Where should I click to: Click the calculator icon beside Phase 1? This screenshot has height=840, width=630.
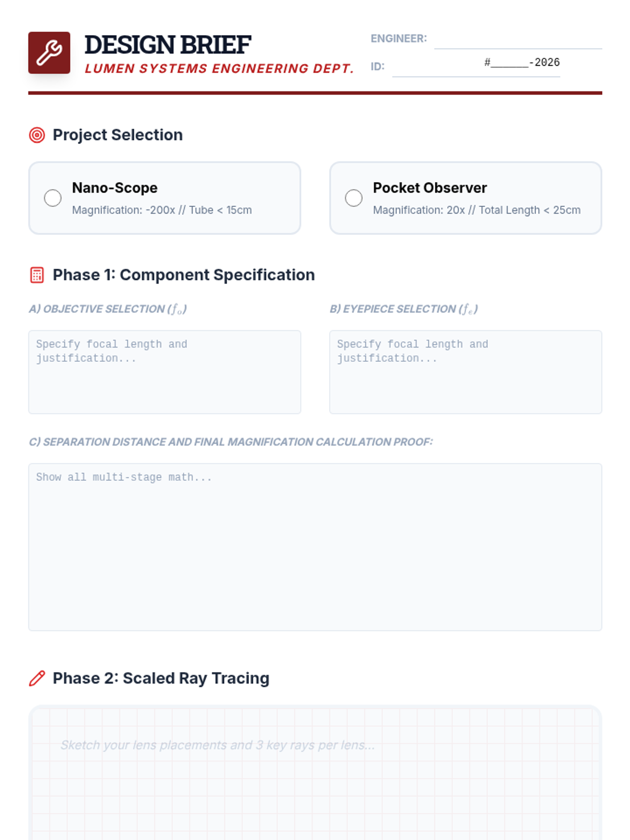37,275
